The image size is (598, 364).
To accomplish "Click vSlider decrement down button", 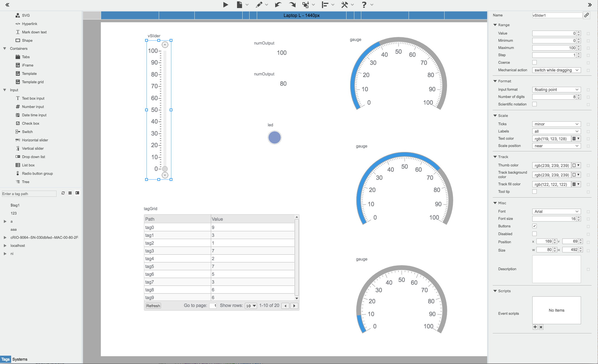I will click(x=165, y=175).
